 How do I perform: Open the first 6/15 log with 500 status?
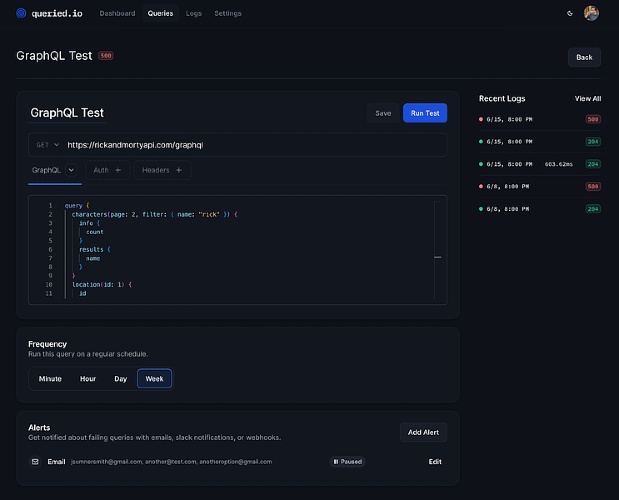[x=540, y=119]
